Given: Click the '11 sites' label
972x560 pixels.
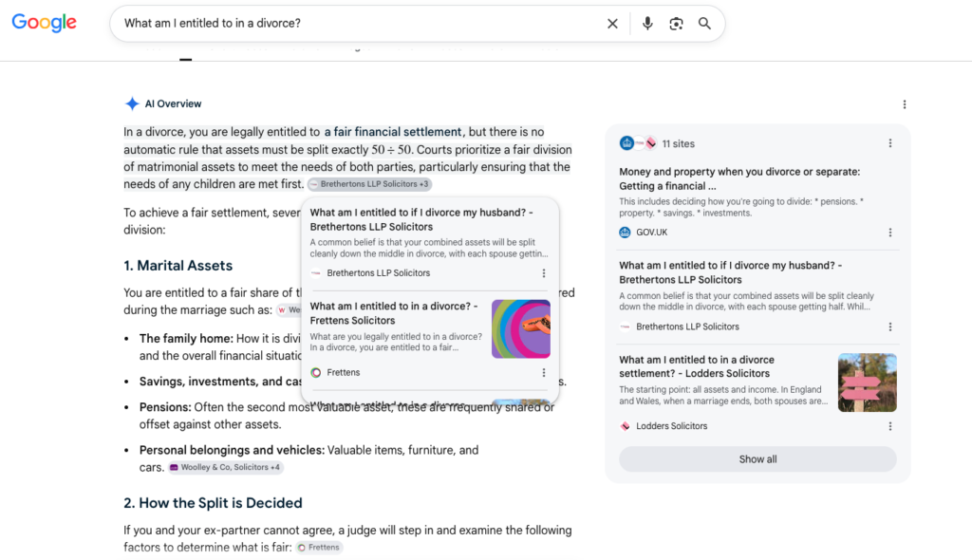Looking at the screenshot, I should pyautogui.click(x=678, y=144).
